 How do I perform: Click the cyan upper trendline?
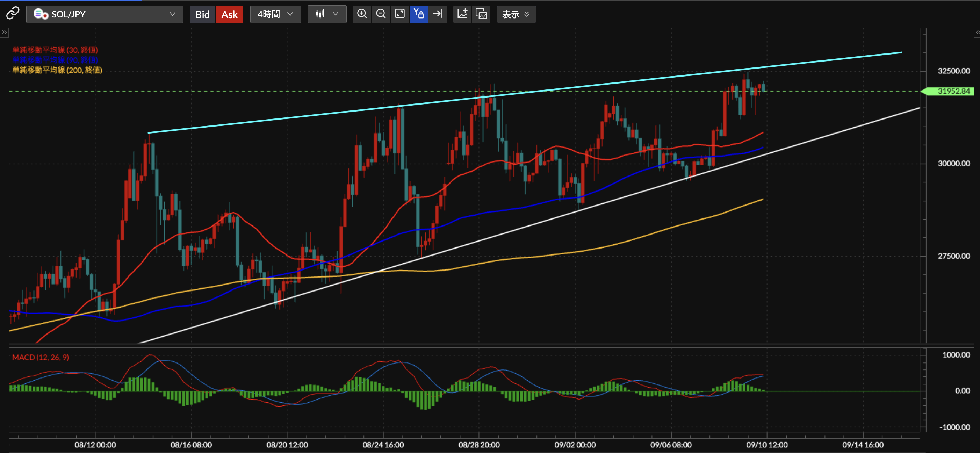(x=525, y=92)
